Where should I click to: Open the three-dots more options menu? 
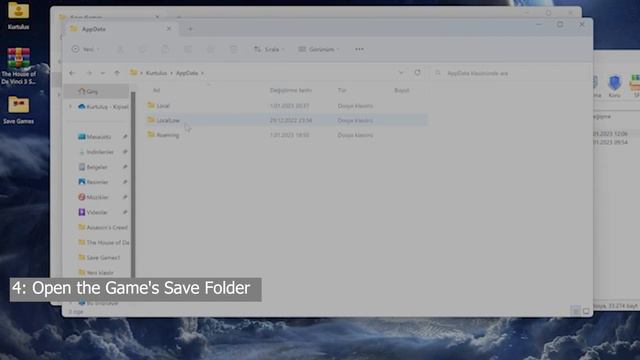359,49
